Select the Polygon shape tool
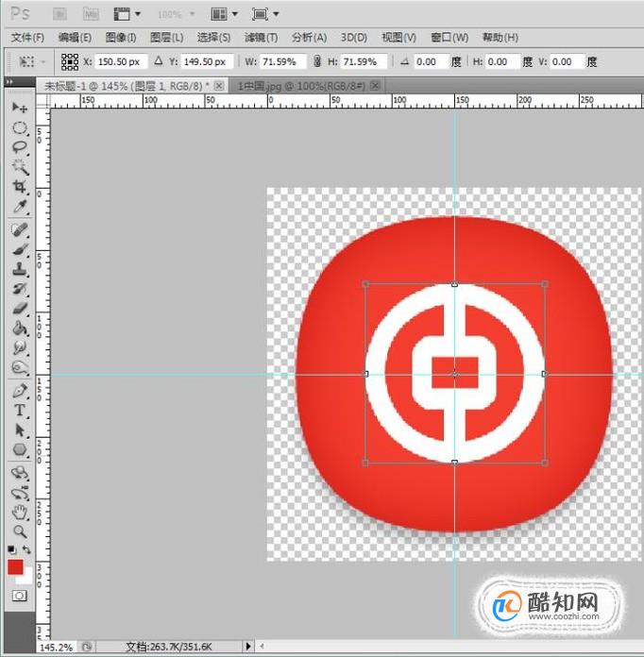Screen dimensions: 644x657 tap(19, 450)
